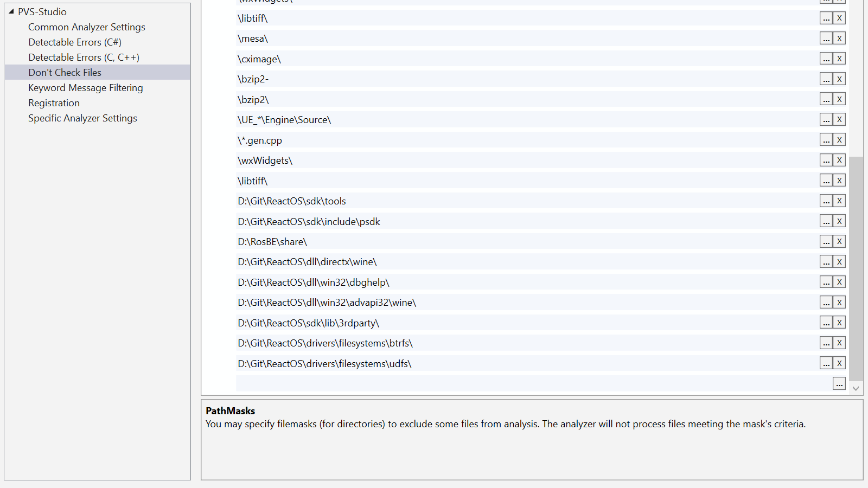
Task: Remove the \libtiff\ path mask
Action: click(x=839, y=18)
